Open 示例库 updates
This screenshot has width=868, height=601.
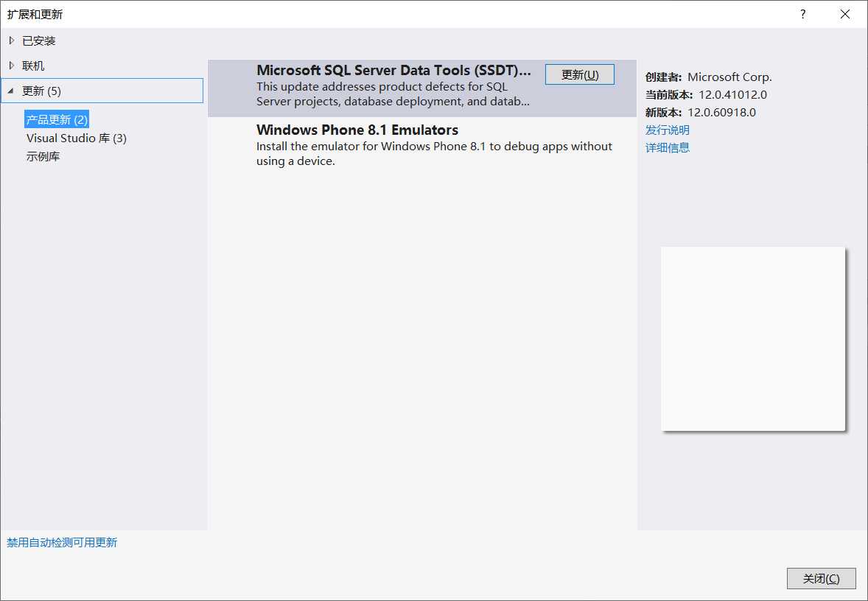(x=43, y=157)
